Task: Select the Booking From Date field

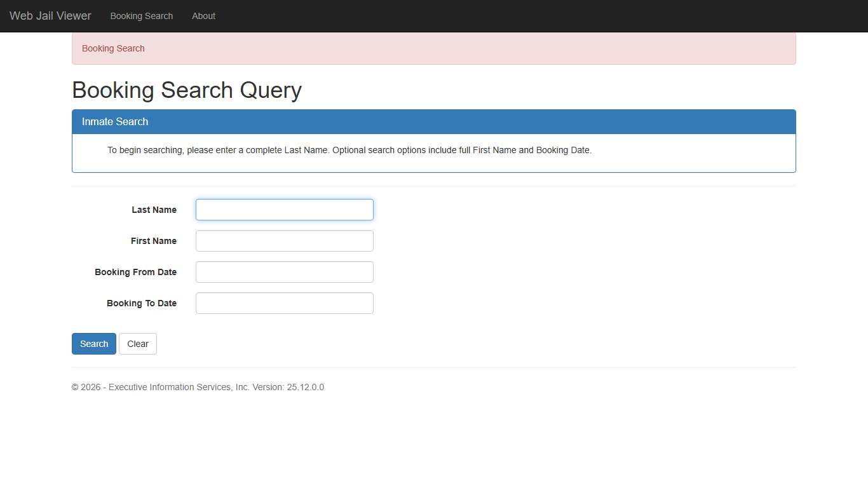Action: pyautogui.click(x=284, y=272)
